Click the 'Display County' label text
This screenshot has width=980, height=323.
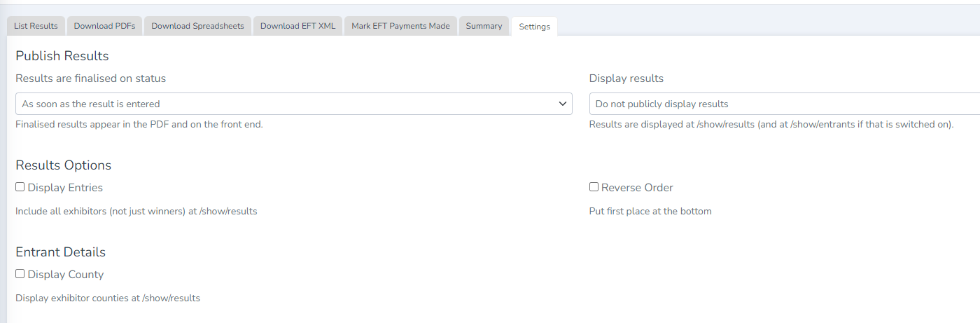pos(66,275)
